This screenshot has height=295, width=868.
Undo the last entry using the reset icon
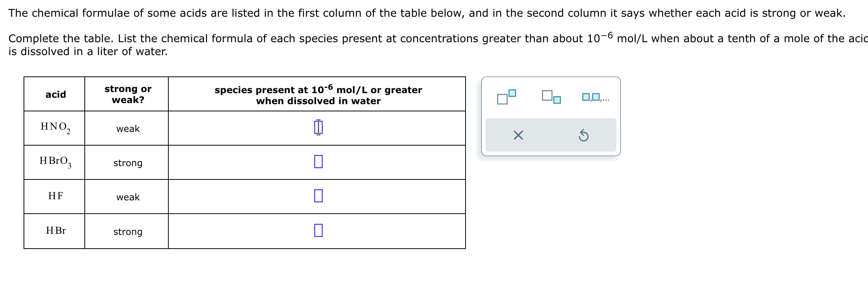(x=584, y=136)
